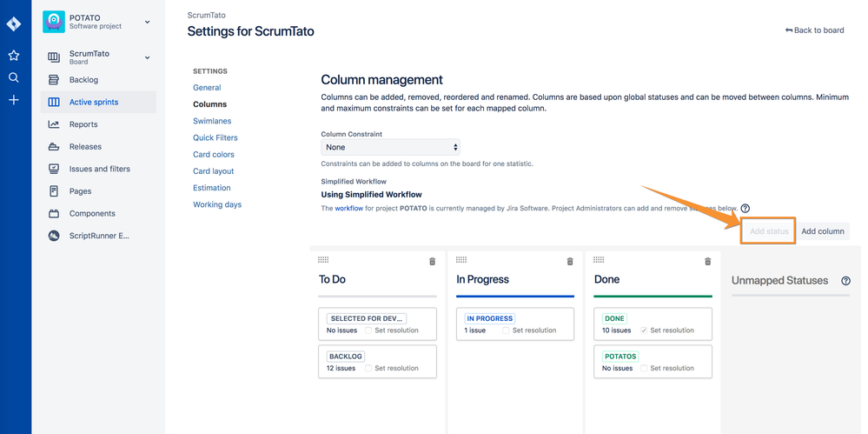Uncheck Set resolution for Done status
Viewport: 868px width, 434px height.
644,331
